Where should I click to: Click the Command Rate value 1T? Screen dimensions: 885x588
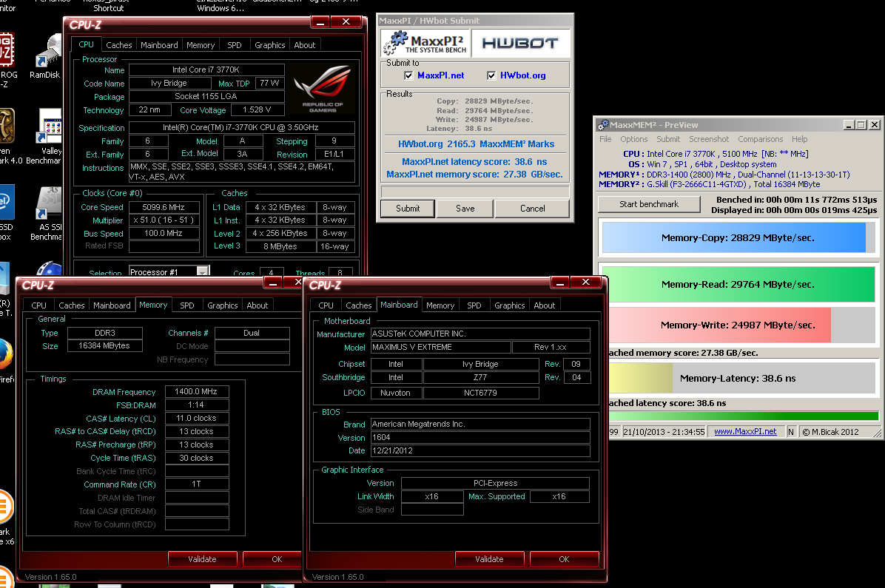[196, 484]
